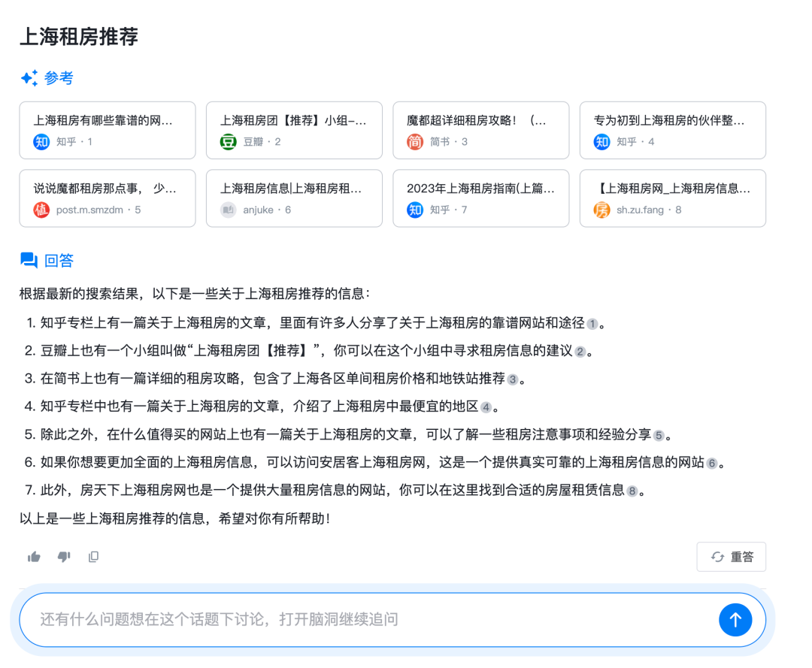Image resolution: width=812 pixels, height=668 pixels.
Task: Click citation marker 1 in answer line 1
Action: (592, 325)
